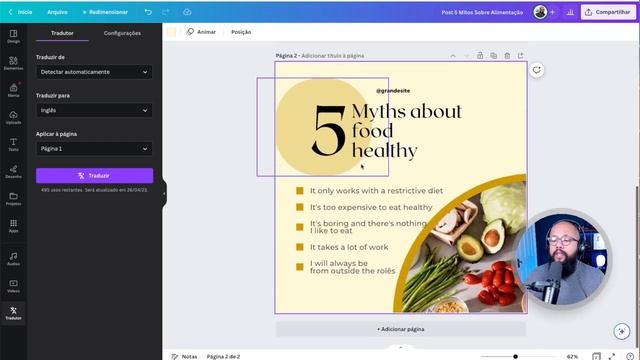
Task: Adjust the zoom slider handle
Action: (516, 356)
